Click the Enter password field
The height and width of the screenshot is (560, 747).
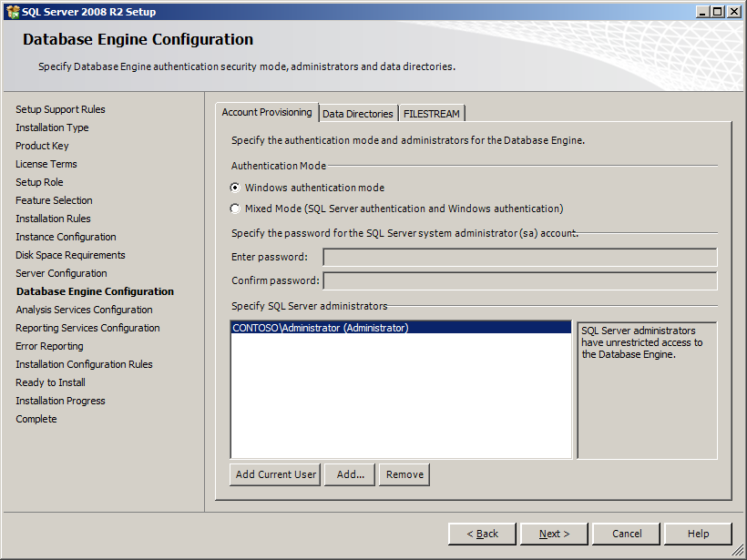tap(520, 257)
